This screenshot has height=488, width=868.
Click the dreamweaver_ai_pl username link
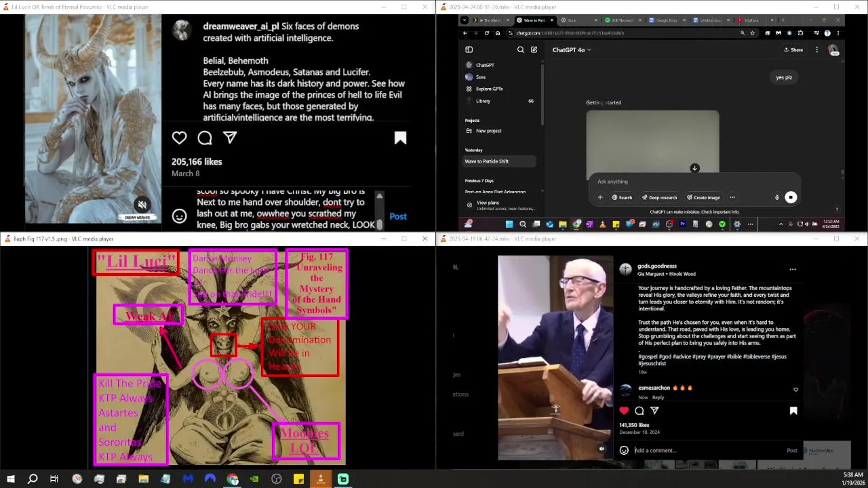[x=241, y=26]
